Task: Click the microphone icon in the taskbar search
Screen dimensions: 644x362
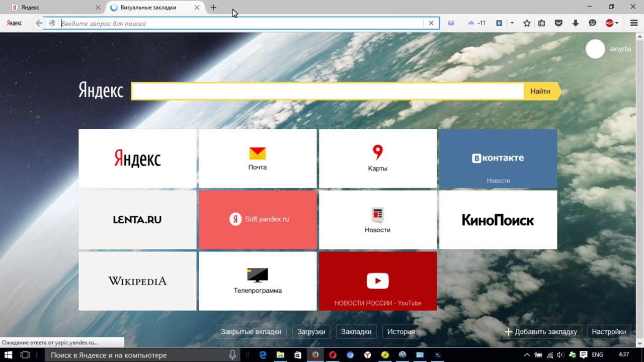Action: pos(232,355)
